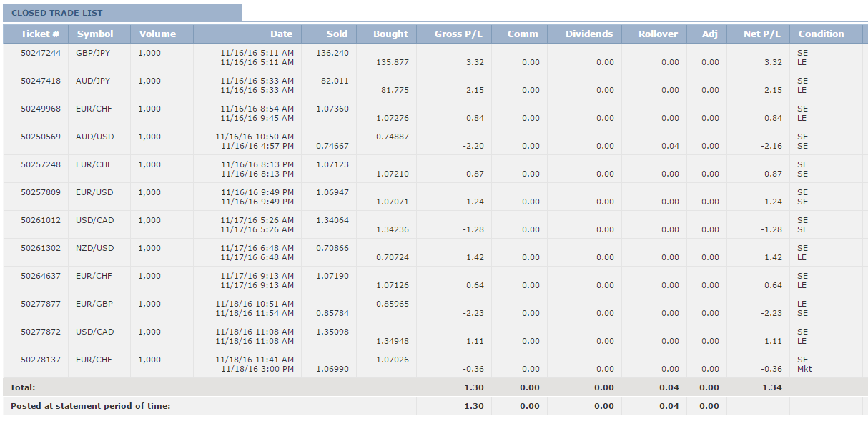This screenshot has height=426, width=868.
Task: Click sold price 0.74667
Action: pos(332,146)
